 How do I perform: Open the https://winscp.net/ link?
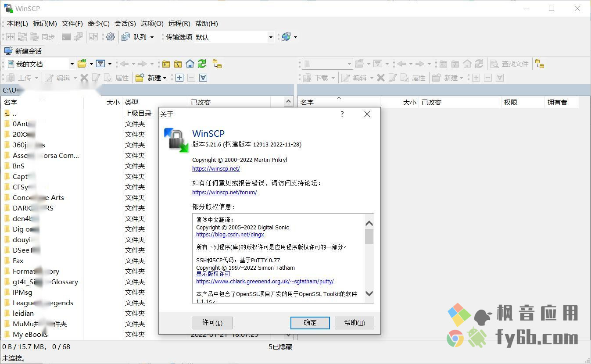tap(216, 168)
